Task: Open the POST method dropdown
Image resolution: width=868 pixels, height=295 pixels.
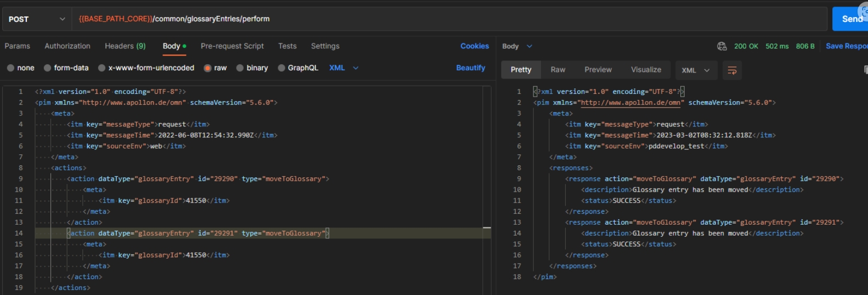Action: 36,19
